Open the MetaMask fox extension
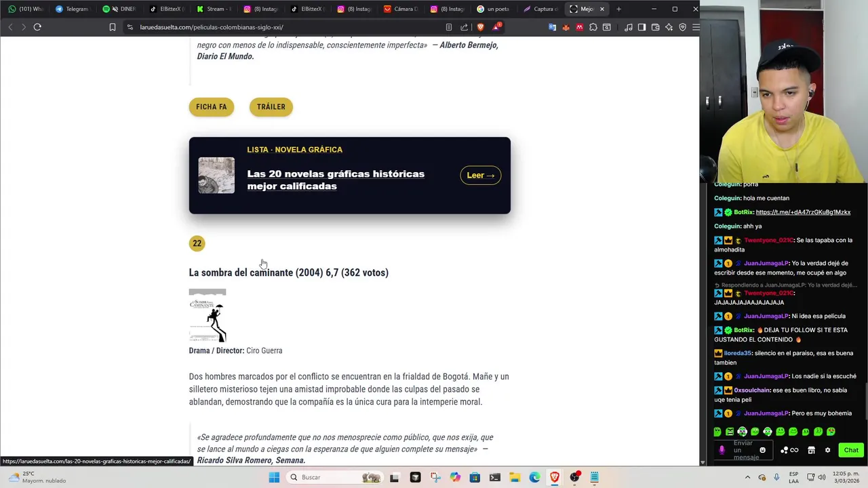The width and height of the screenshot is (868, 488). [x=566, y=27]
